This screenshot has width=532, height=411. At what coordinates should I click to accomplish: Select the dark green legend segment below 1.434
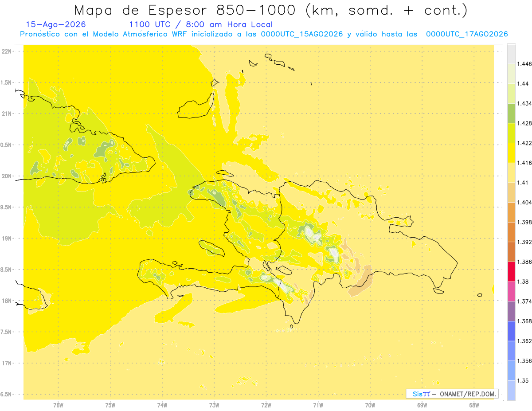[511, 114]
